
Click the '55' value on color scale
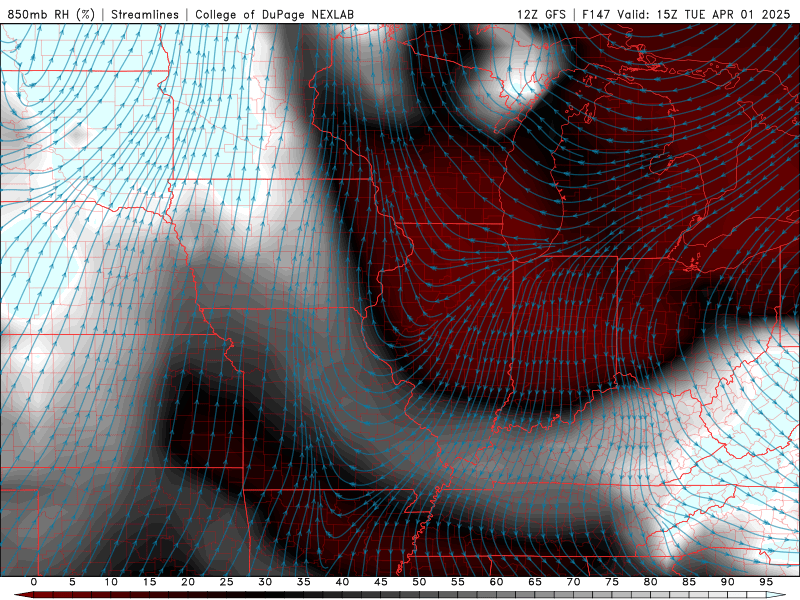458,582
